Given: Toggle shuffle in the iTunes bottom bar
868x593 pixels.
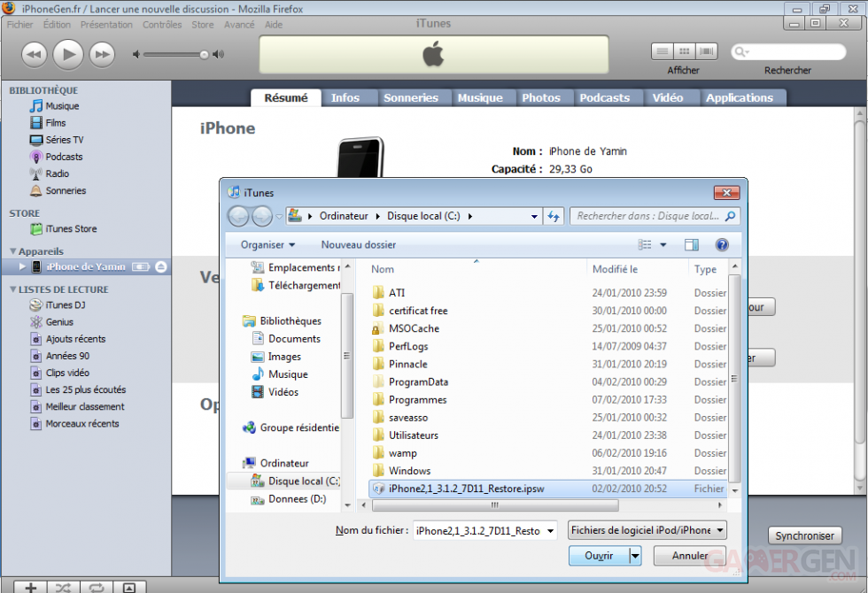Looking at the screenshot, I should pos(64,587).
